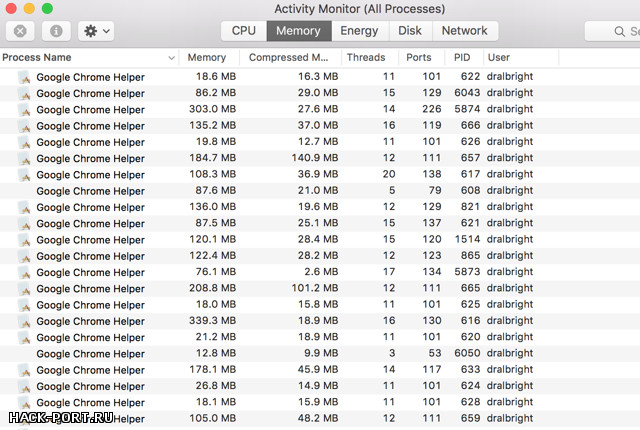
Task: Click process icon in the 108.3 MB row
Action: click(x=24, y=175)
